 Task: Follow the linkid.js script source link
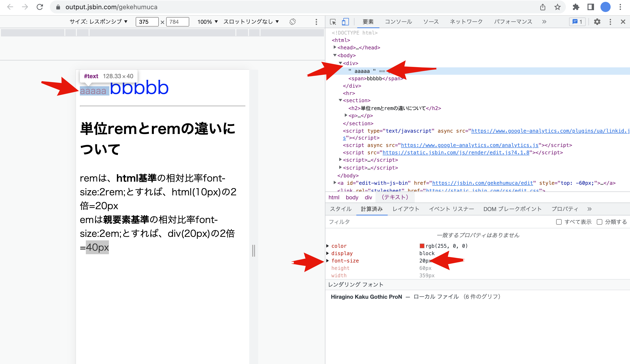pyautogui.click(x=550, y=131)
